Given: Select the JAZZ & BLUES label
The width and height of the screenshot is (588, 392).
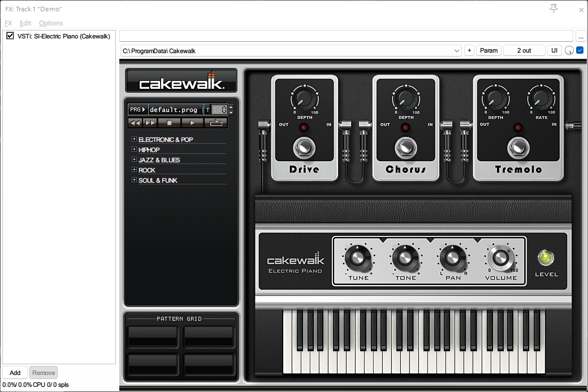Looking at the screenshot, I should click(x=159, y=160).
